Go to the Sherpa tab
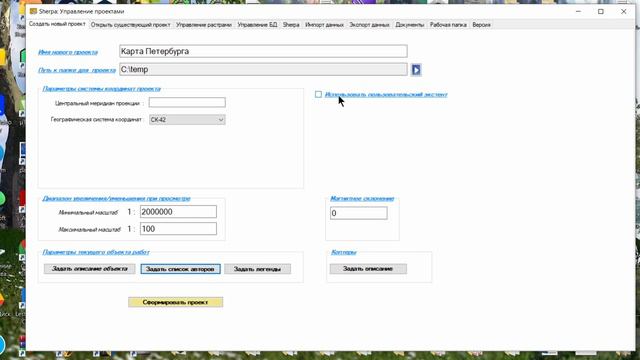The width and height of the screenshot is (640, 360). (291, 24)
